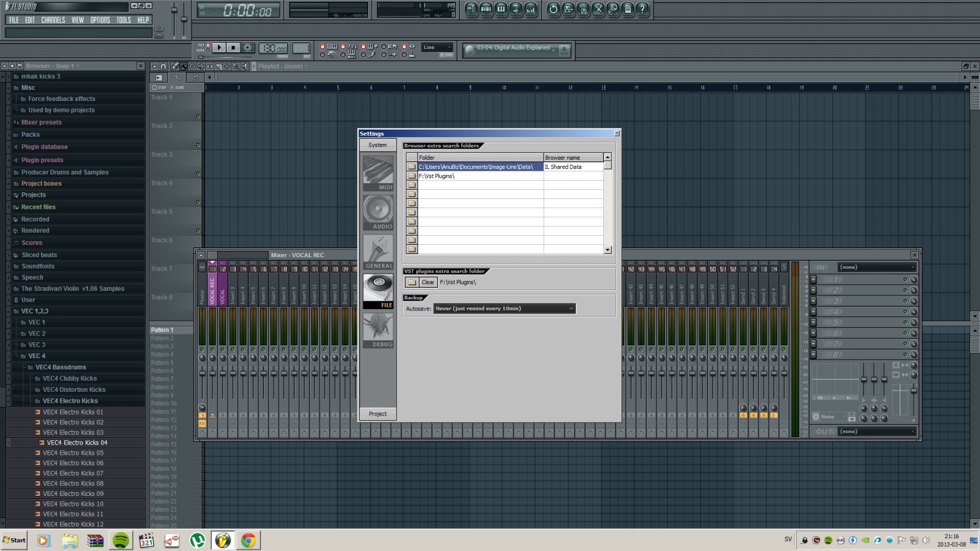
Task: Select the Pencil draw tool in Playlist
Action: pyautogui.click(x=175, y=66)
